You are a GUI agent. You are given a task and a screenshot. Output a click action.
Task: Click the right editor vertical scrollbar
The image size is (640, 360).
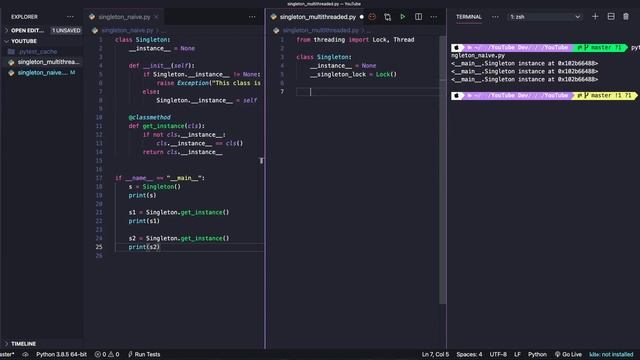(x=443, y=169)
